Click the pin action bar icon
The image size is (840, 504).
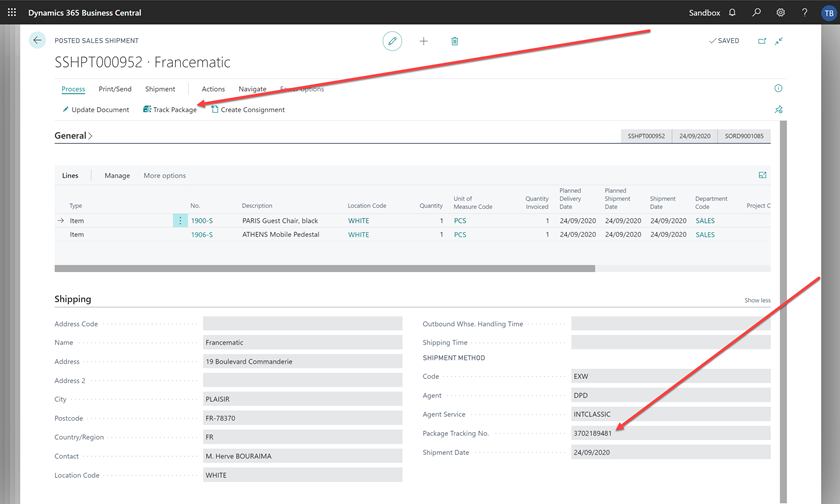(778, 109)
